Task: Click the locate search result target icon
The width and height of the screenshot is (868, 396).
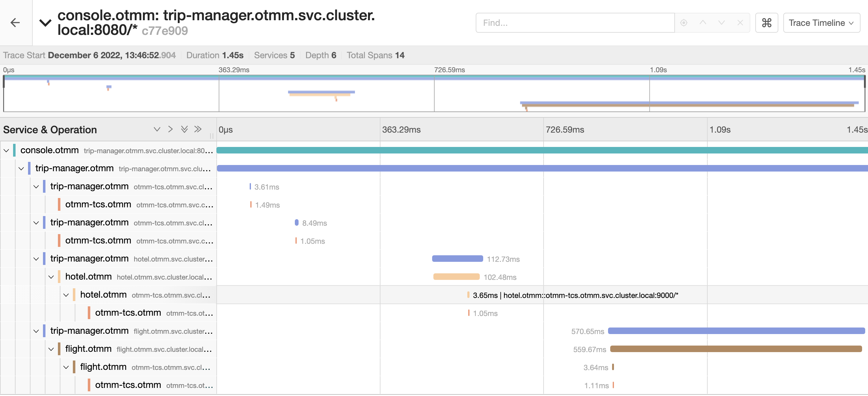Action: (683, 23)
